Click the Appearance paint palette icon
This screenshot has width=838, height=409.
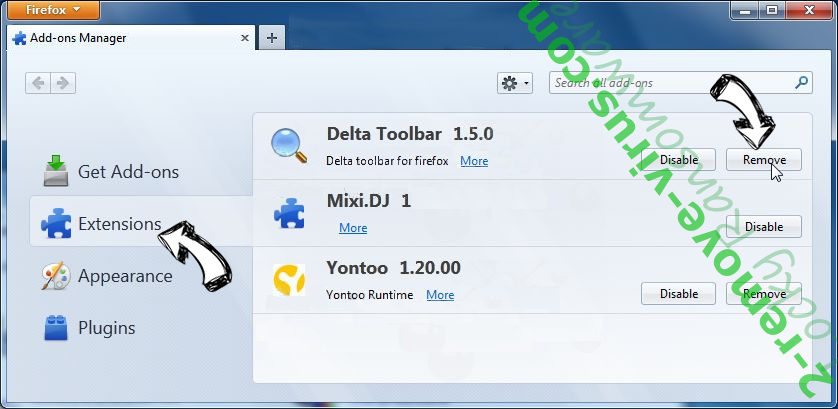pyautogui.click(x=56, y=276)
